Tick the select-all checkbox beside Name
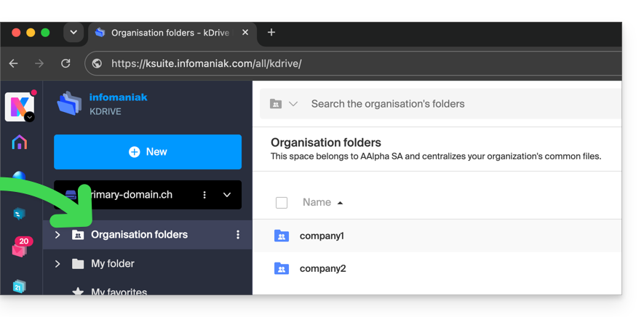This screenshot has width=644, height=317. pyautogui.click(x=282, y=202)
